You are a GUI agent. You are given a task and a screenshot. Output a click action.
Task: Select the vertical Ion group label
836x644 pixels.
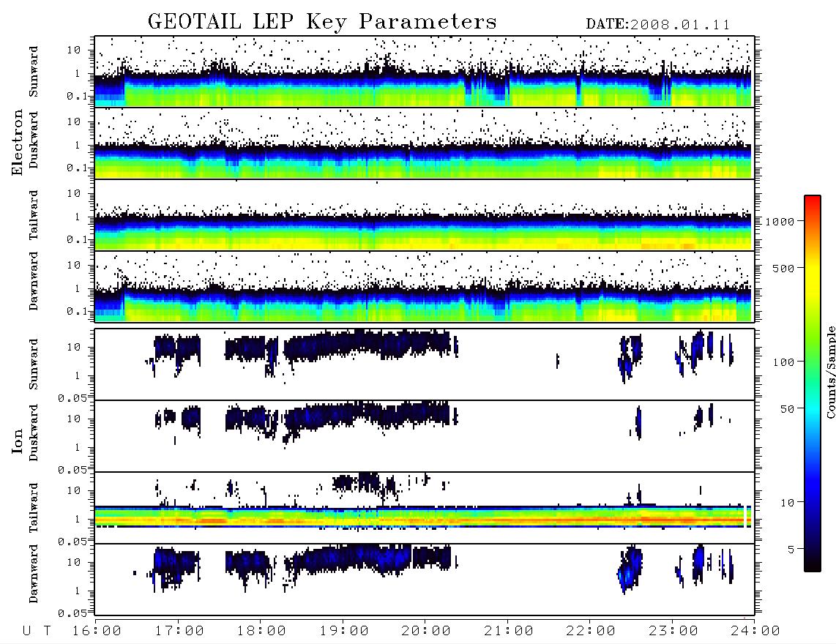[x=17, y=441]
